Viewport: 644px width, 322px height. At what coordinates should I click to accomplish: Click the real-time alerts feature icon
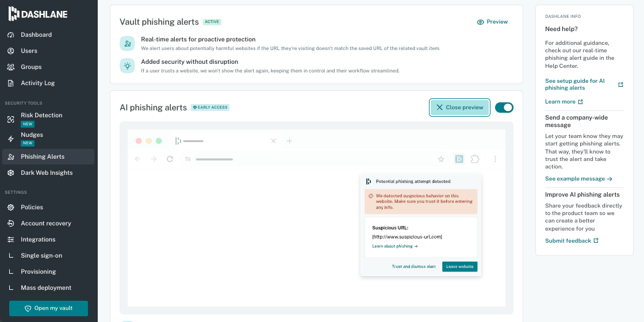pyautogui.click(x=127, y=43)
